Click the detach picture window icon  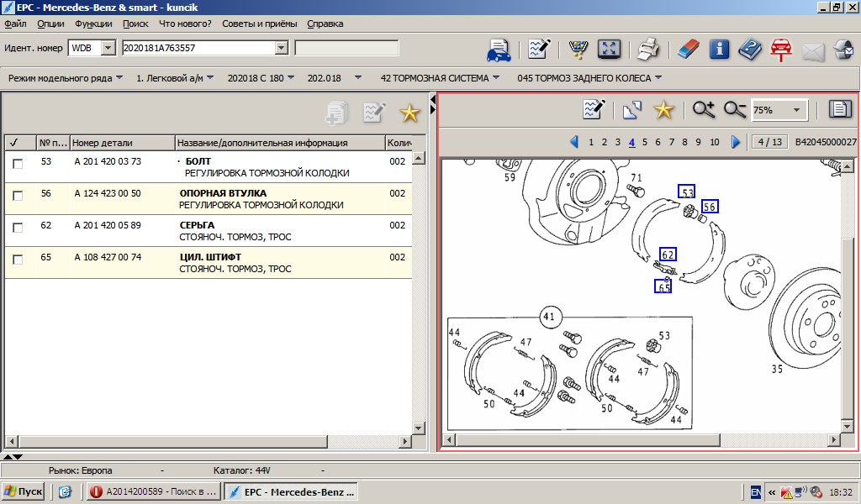[632, 110]
